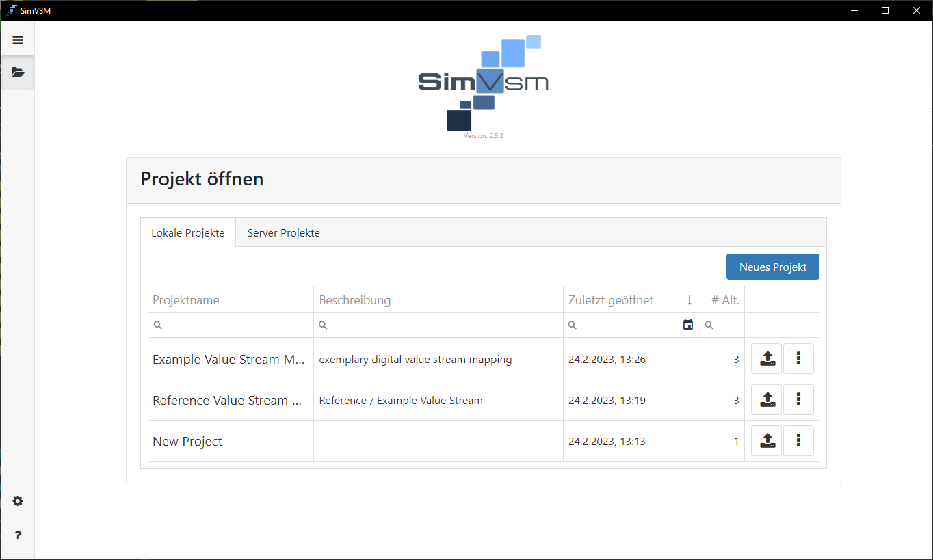
Task: Open the hamburger menu in the sidebar
Action: [18, 40]
